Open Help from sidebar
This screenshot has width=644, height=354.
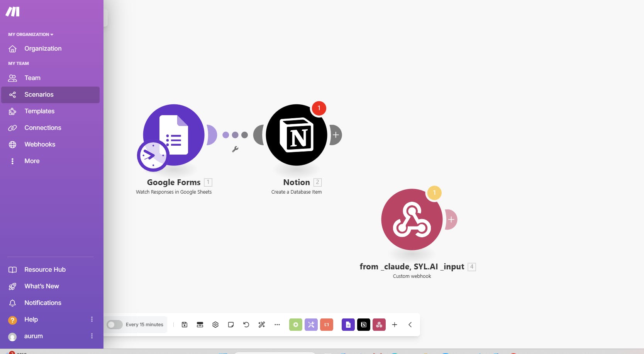[31, 319]
